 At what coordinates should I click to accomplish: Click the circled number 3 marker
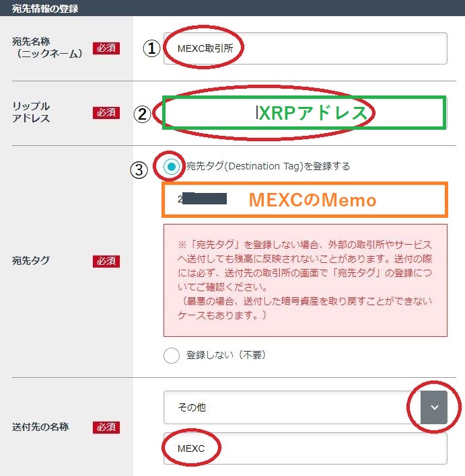tap(139, 169)
